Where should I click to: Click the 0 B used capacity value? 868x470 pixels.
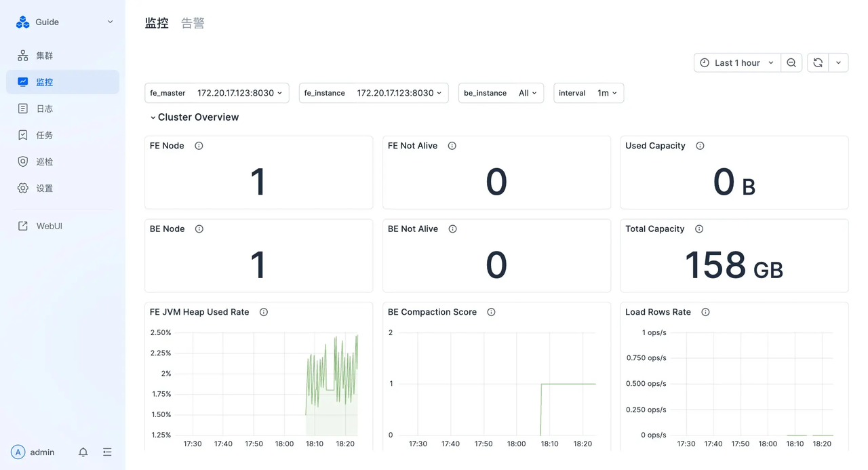(734, 182)
